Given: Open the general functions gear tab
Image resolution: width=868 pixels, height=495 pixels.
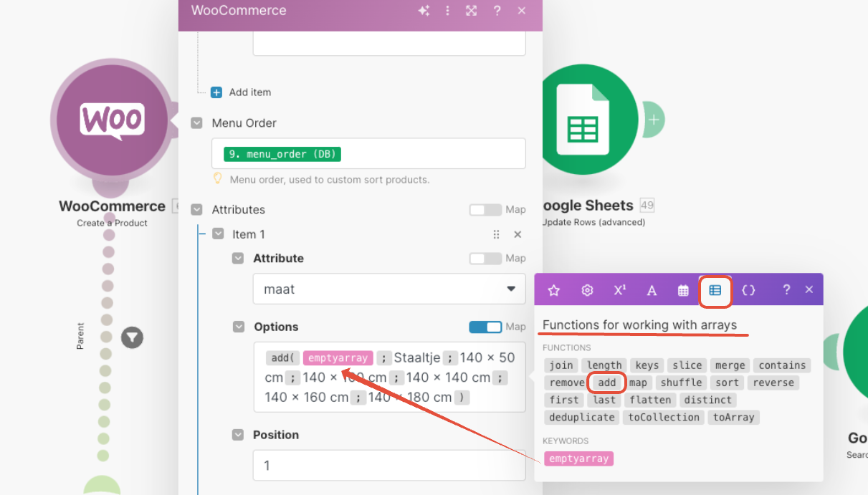Looking at the screenshot, I should pos(587,290).
